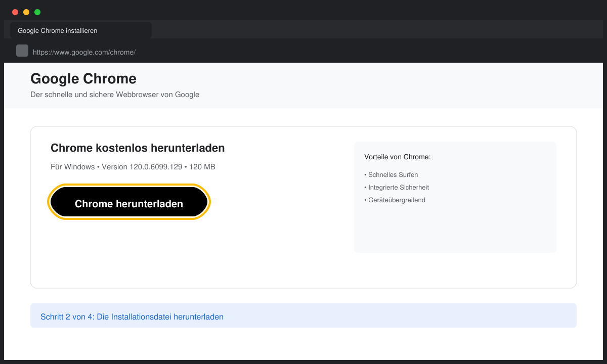607x364 pixels.
Task: Click the Geräteübergreifend list item
Action: pos(395,200)
